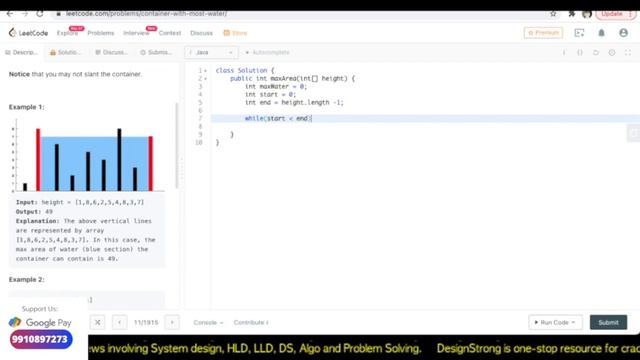This screenshot has width=640, height=360.
Task: Click code line 'int end = height.length -1;'
Action: [x=294, y=102]
